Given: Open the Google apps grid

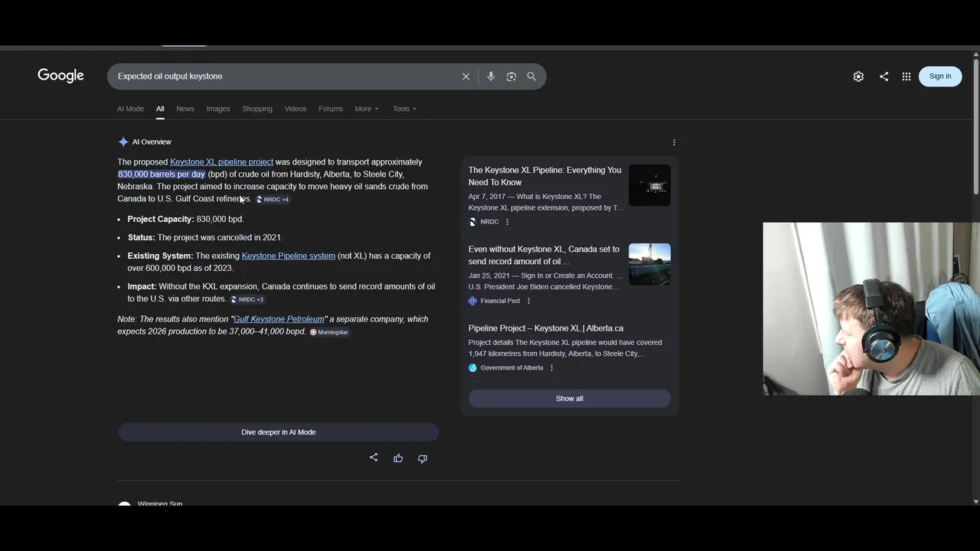Looking at the screenshot, I should click(906, 77).
